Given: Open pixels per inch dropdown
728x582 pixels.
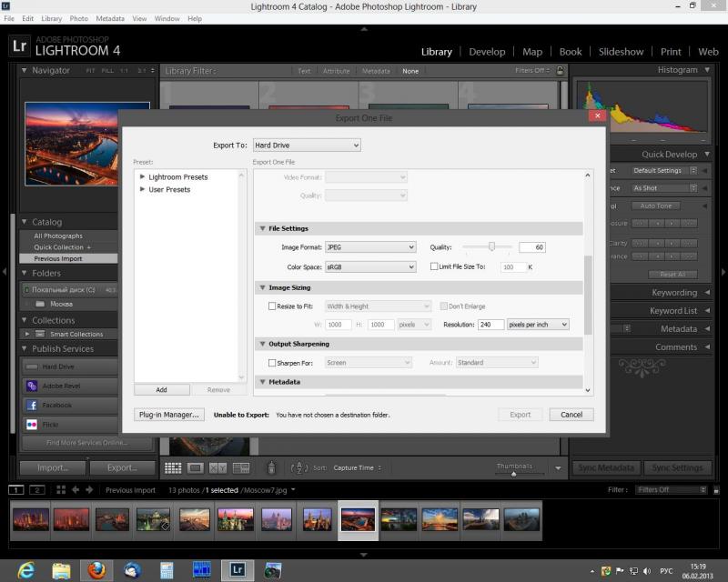Looking at the screenshot, I should tap(538, 325).
